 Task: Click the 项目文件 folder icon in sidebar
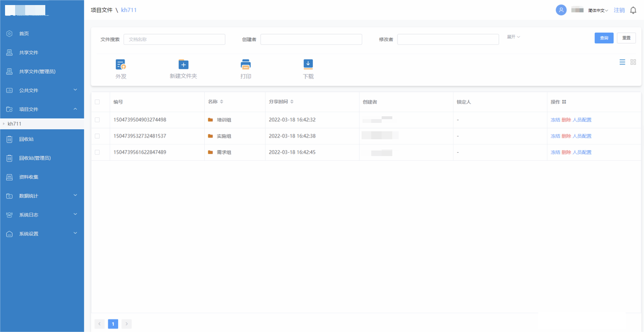click(9, 109)
